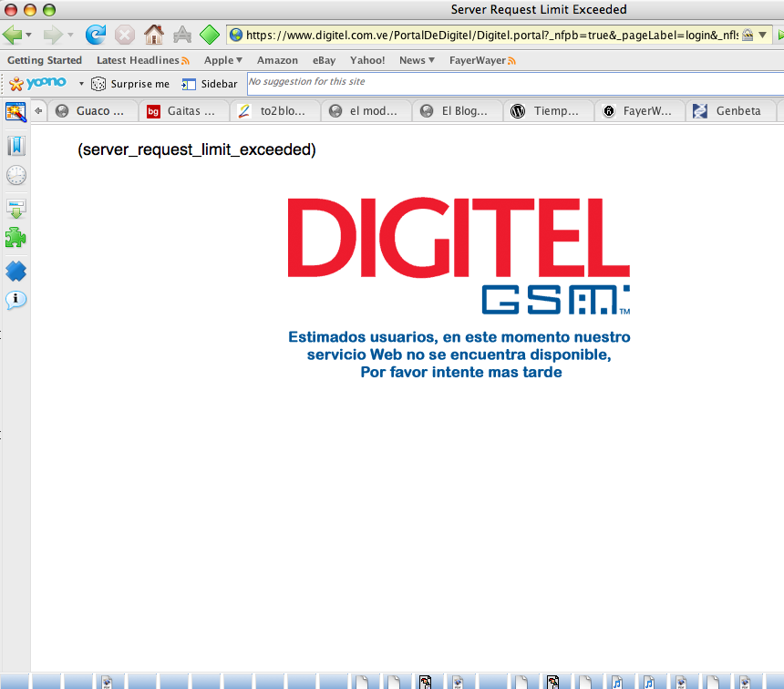784x689 pixels.
Task: Click the gray A toolbar icon
Action: click(182, 35)
